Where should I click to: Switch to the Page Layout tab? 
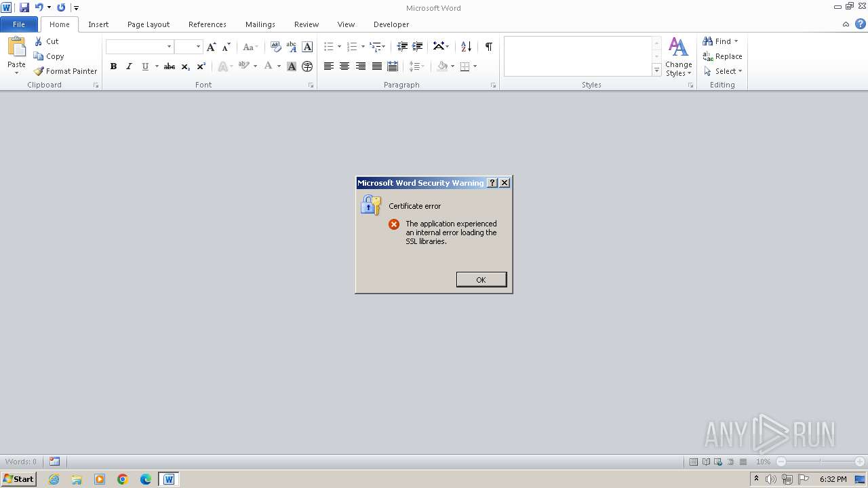(x=149, y=24)
